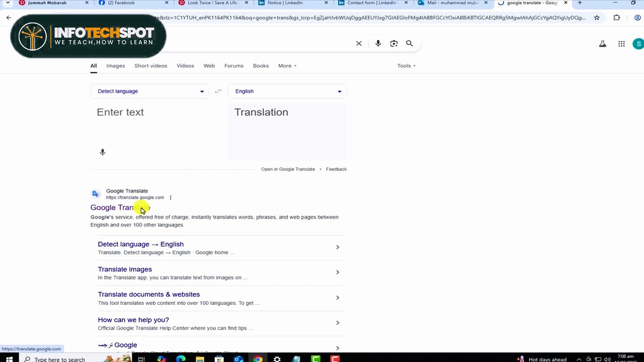Click the Translation output area
Screen dimensions: 644x362
pyautogui.click(x=287, y=132)
